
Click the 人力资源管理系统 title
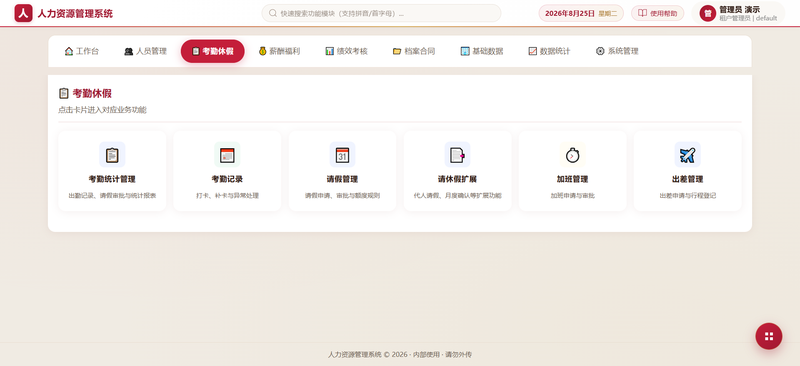tap(75, 14)
